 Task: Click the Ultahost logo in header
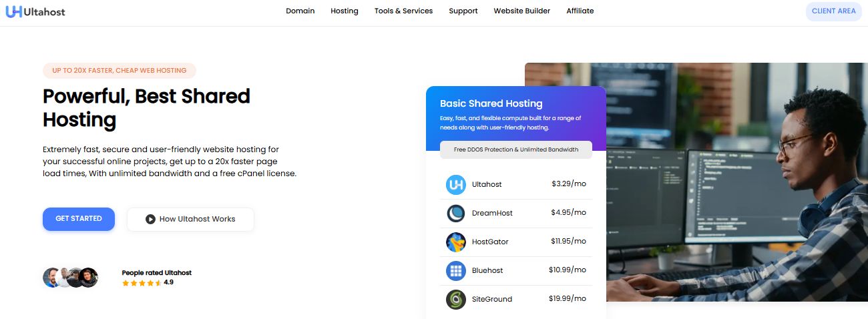tap(35, 11)
